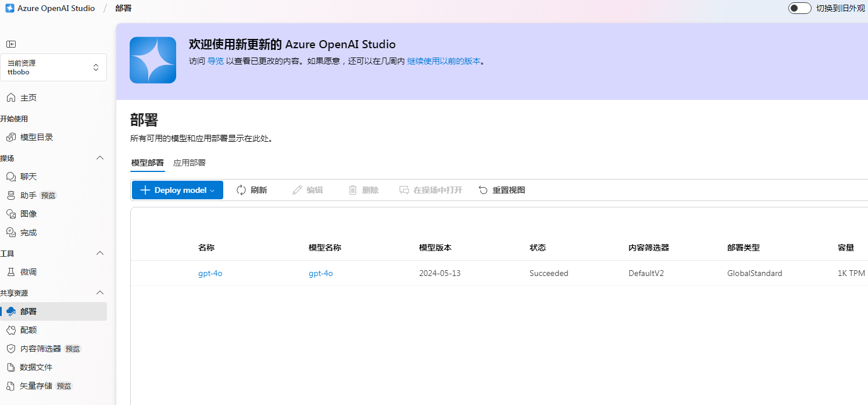Sort by the 状态 column header
Viewport: 868px width, 405px height.
(538, 248)
